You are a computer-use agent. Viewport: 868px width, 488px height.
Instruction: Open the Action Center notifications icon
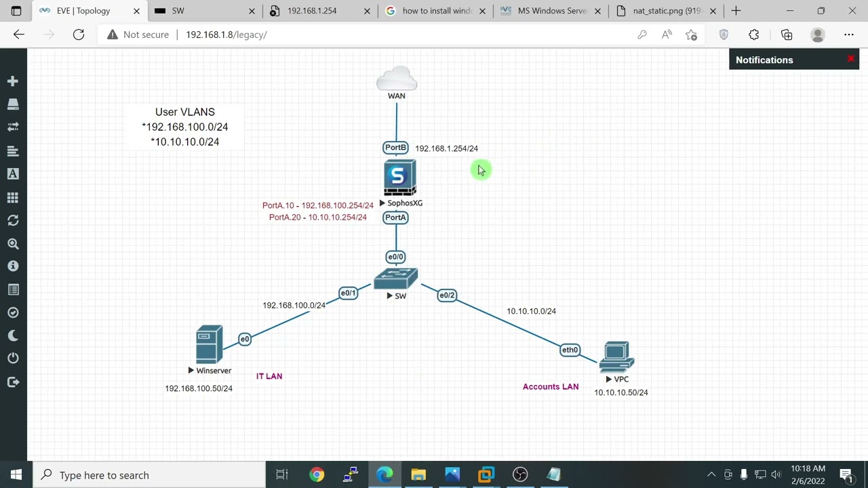(846, 475)
